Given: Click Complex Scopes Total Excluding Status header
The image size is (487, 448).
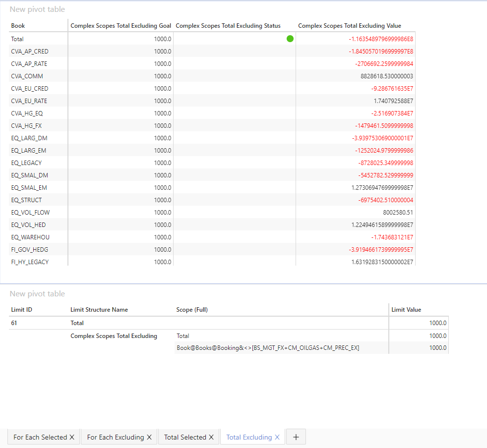Looking at the screenshot, I should tap(228, 26).
